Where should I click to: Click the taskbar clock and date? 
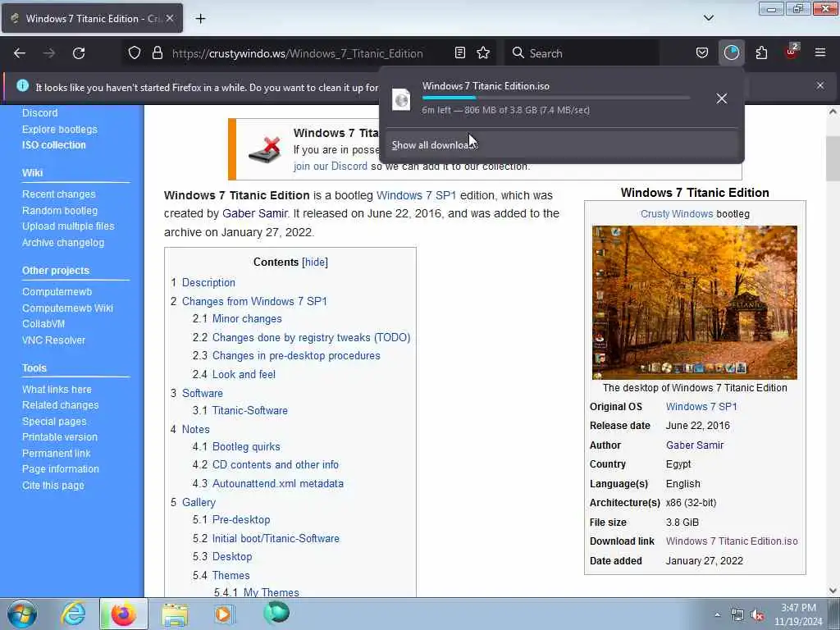tap(798, 614)
